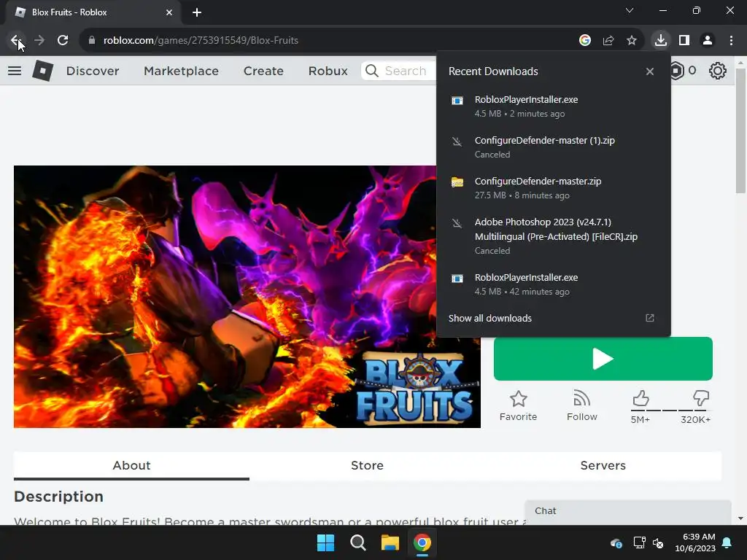Expand the Chat panel
The width and height of the screenshot is (747, 560).
pos(628,511)
